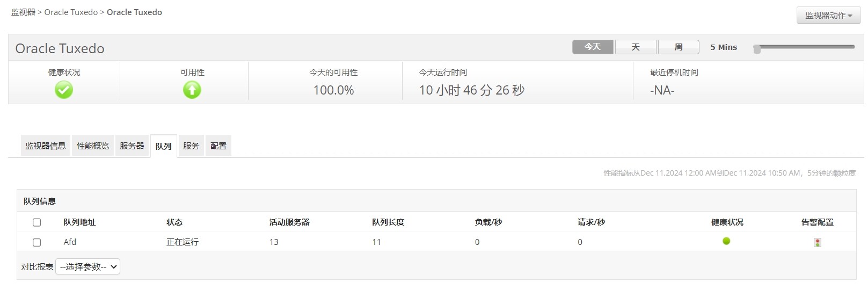This screenshot has height=304, width=868.
Task: Click the green availability up-arrow icon
Action: (x=192, y=90)
